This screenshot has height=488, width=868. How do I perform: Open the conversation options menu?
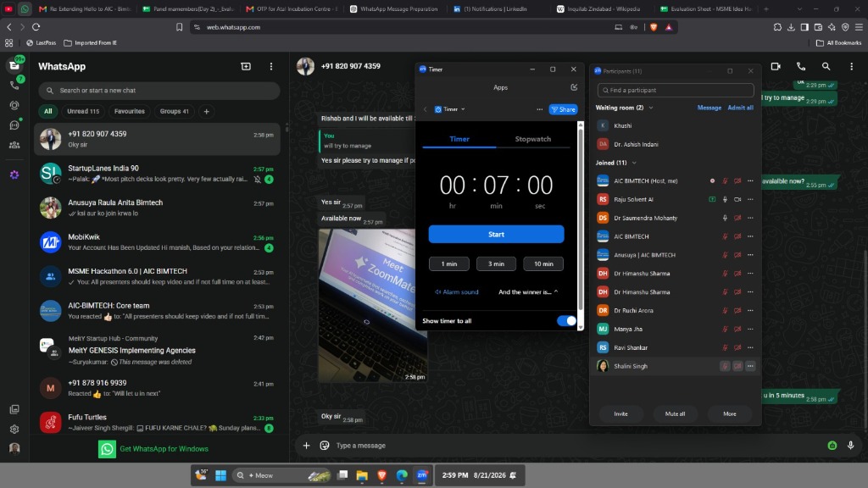[851, 66]
